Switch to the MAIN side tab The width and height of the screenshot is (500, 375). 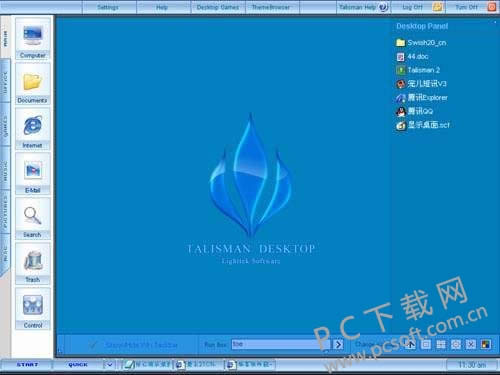6,38
